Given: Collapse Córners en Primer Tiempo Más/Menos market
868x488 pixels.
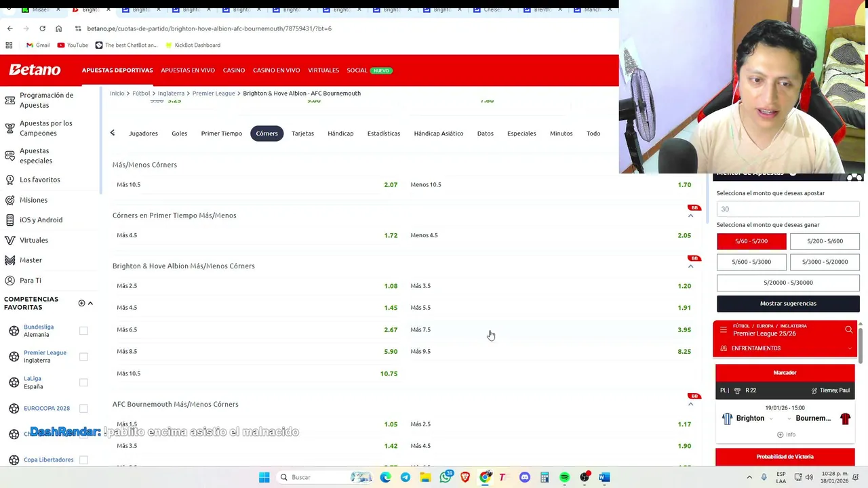Looking at the screenshot, I should point(690,216).
